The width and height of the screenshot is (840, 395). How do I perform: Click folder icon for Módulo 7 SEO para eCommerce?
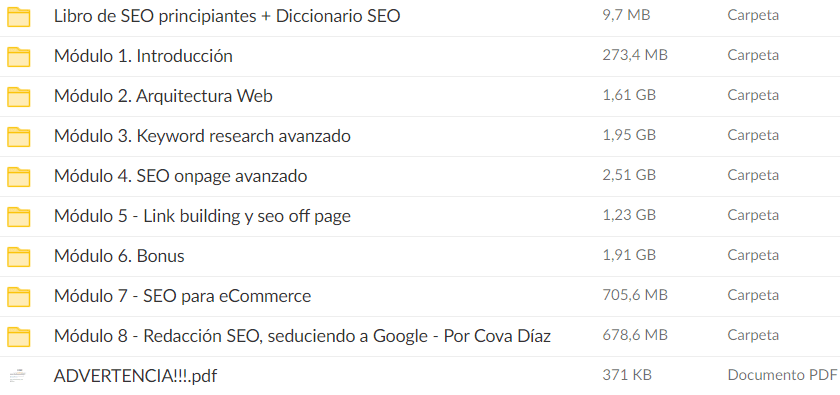18,297
